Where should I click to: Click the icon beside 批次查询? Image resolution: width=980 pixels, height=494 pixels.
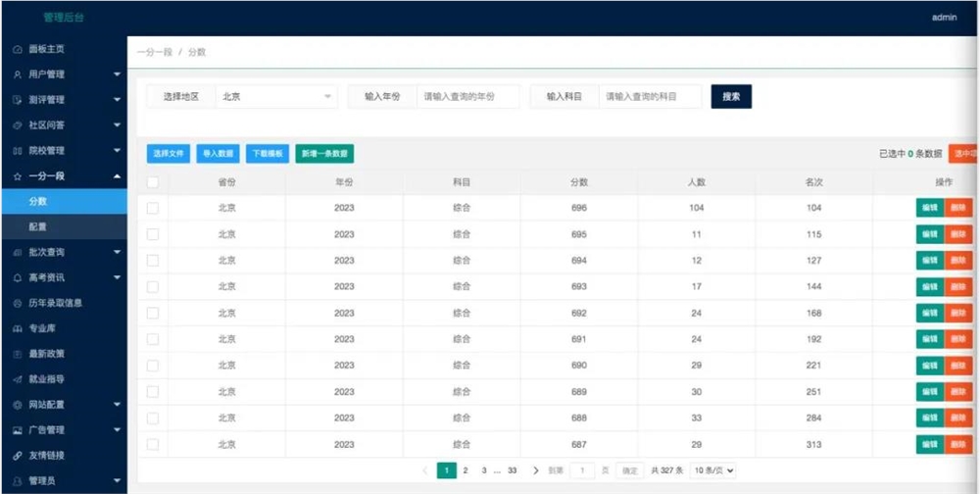[18, 253]
